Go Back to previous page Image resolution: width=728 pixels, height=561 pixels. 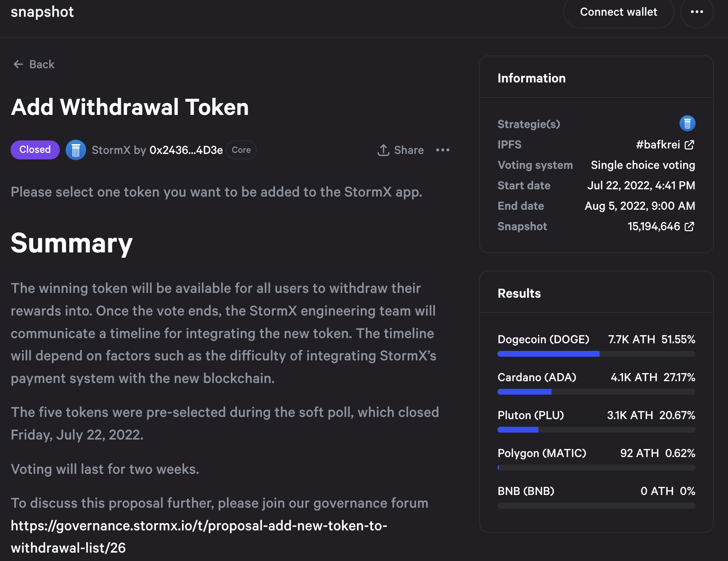coord(34,65)
